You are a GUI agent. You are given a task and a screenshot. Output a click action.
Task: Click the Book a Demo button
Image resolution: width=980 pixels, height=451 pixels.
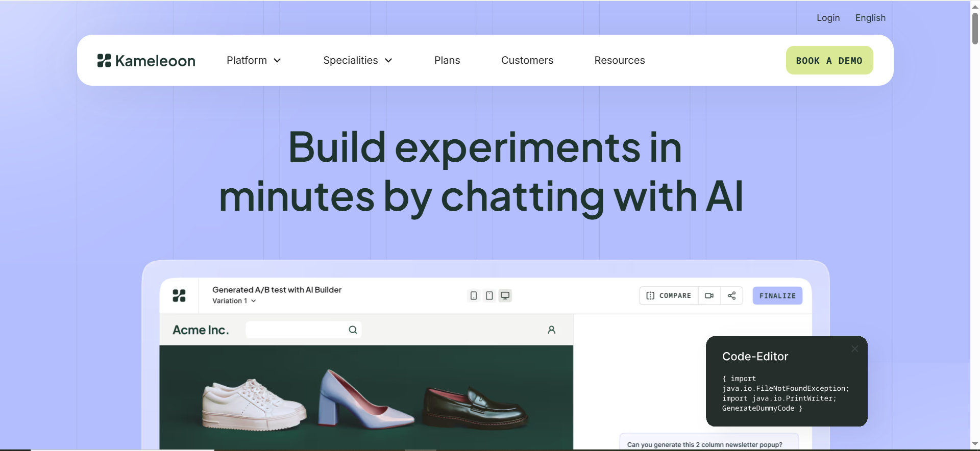829,61
